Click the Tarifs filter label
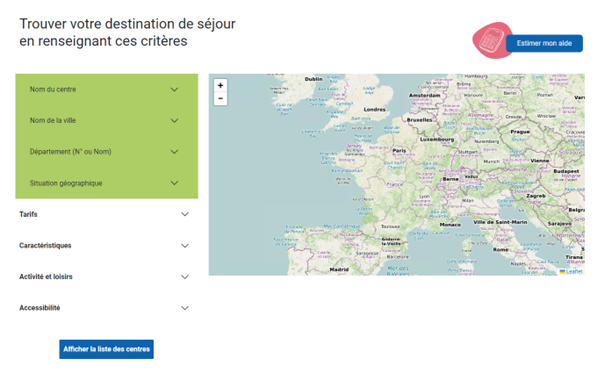Viewport: 605px width, 373px height. [28, 214]
